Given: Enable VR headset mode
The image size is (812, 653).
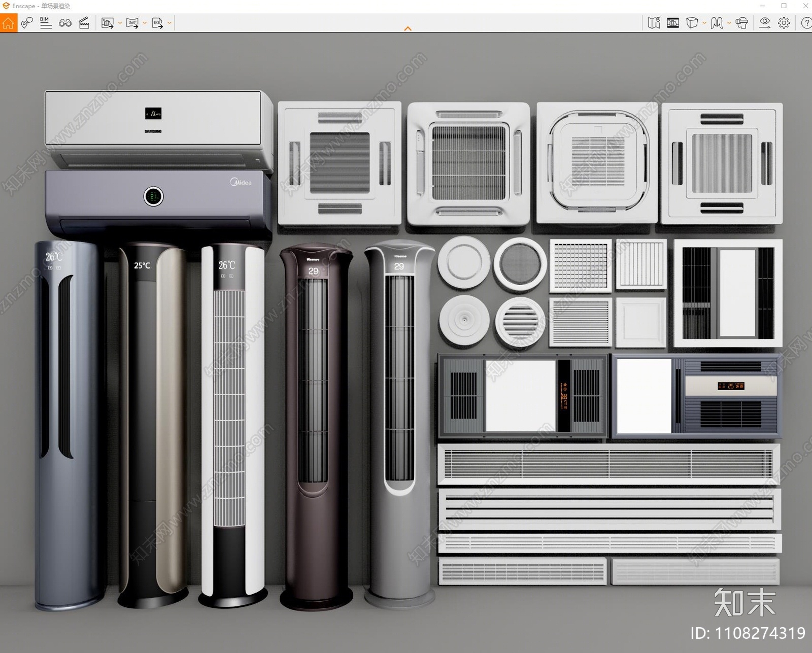Looking at the screenshot, I should click(x=741, y=23).
